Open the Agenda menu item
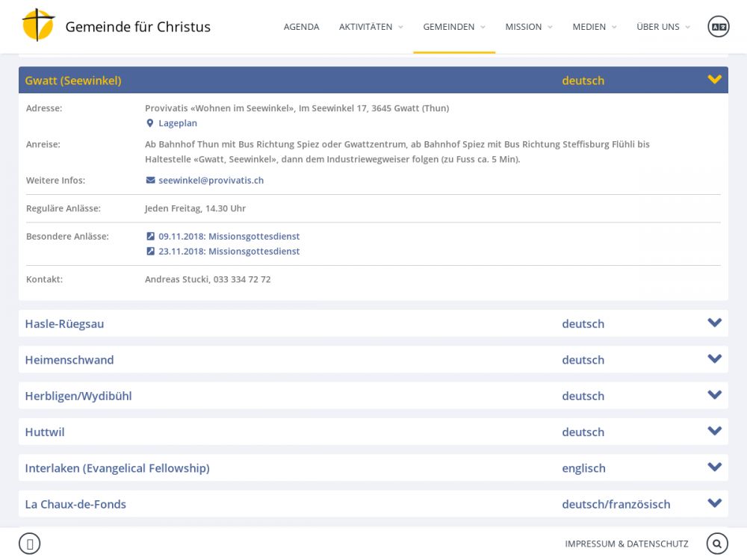 (x=301, y=27)
